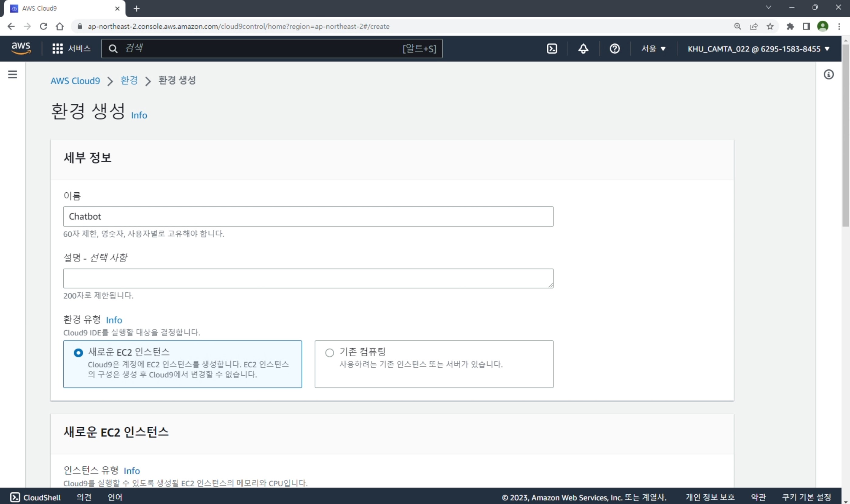Click CloudShell in the footer bar
The width and height of the screenshot is (850, 504).
point(35,497)
